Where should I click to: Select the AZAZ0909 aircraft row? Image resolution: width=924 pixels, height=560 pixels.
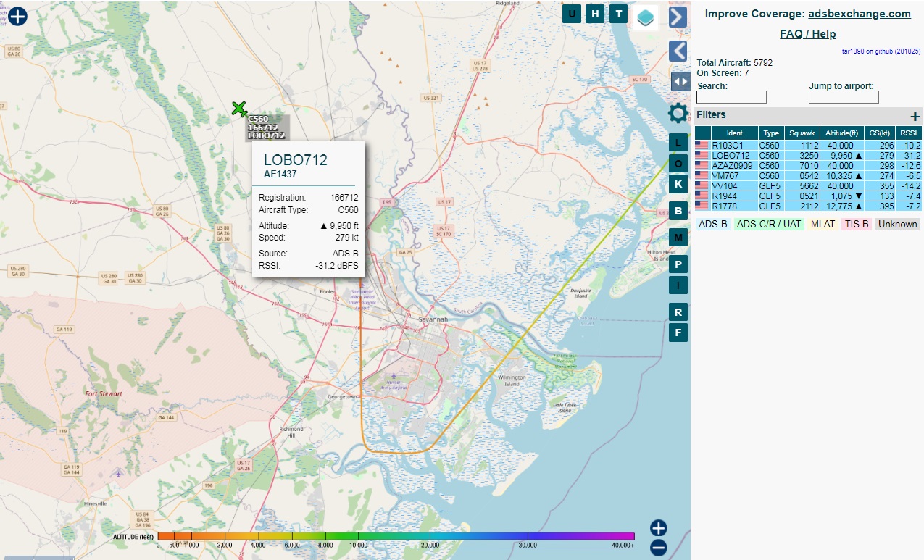[808, 166]
